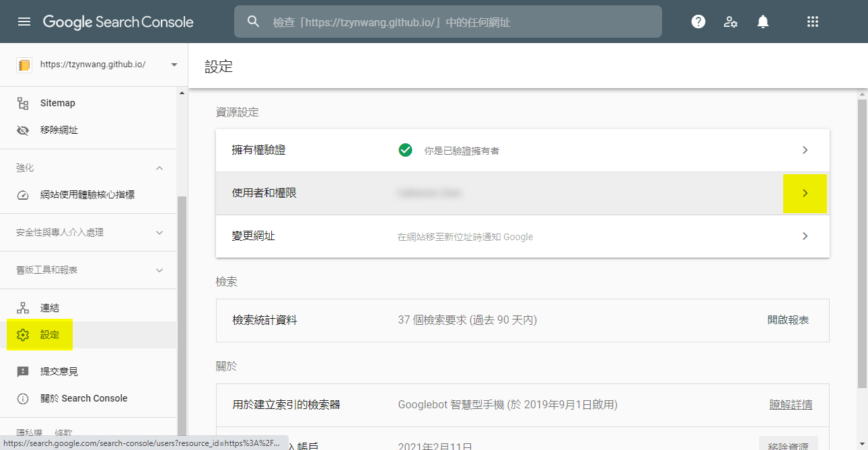Expand the 安全性與專人介入處理 section

click(159, 233)
